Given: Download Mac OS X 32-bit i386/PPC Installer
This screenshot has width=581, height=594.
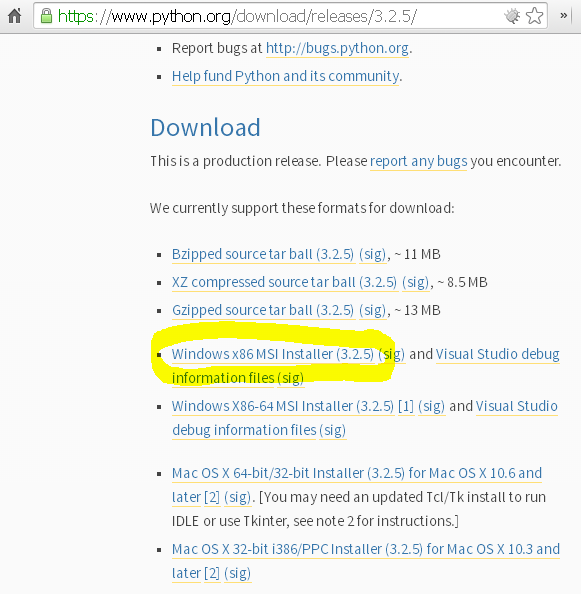Looking at the screenshot, I should tap(366, 549).
